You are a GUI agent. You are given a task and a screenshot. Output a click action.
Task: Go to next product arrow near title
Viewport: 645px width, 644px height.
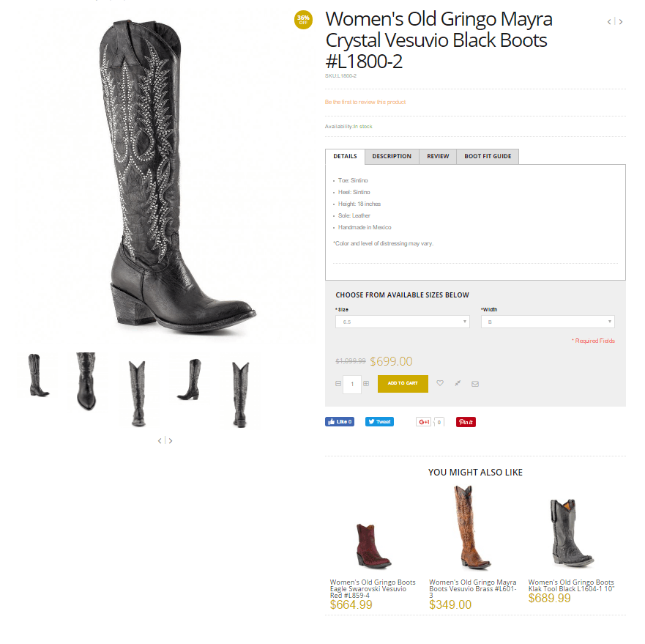pos(621,22)
